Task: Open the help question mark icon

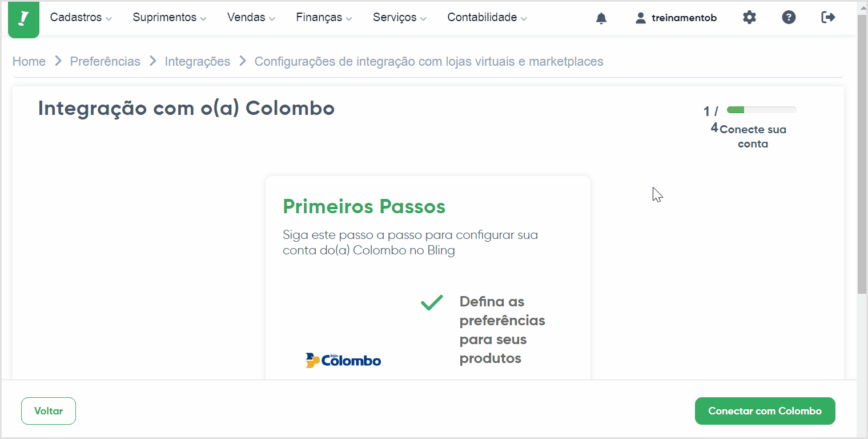Action: pos(789,18)
